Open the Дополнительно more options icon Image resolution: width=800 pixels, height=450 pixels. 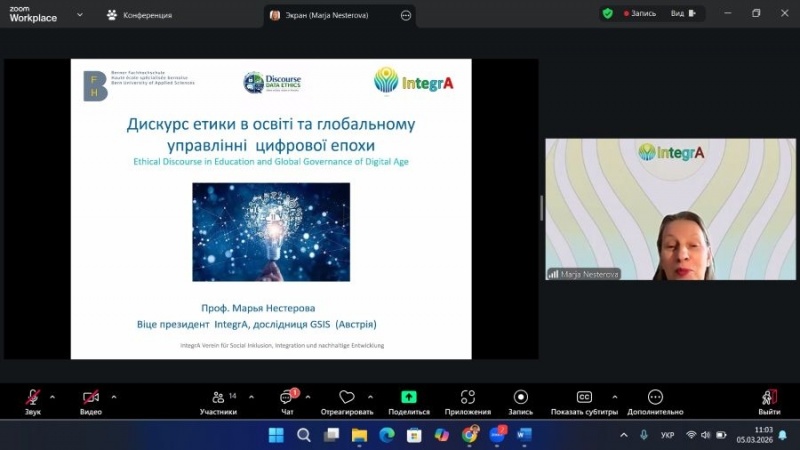tap(655, 397)
